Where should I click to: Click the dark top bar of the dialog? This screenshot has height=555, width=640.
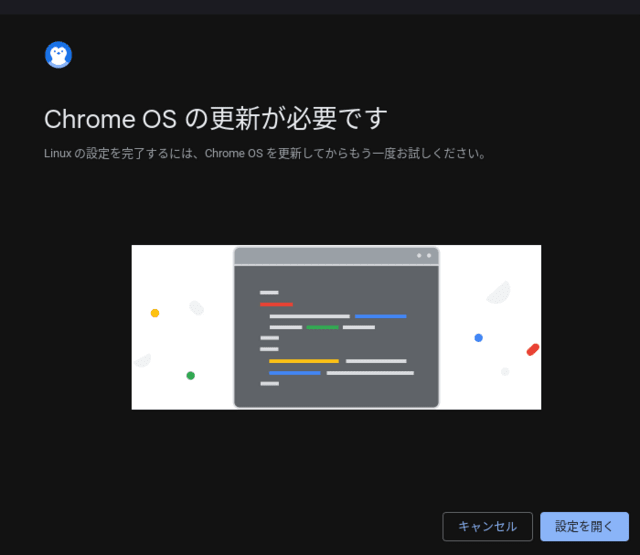pyautogui.click(x=320, y=7)
